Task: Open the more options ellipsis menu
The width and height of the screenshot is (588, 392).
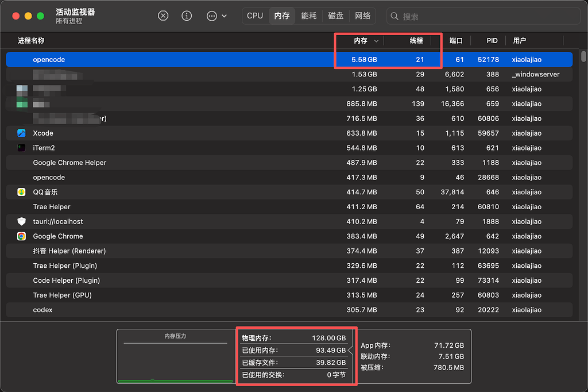Action: (x=212, y=16)
